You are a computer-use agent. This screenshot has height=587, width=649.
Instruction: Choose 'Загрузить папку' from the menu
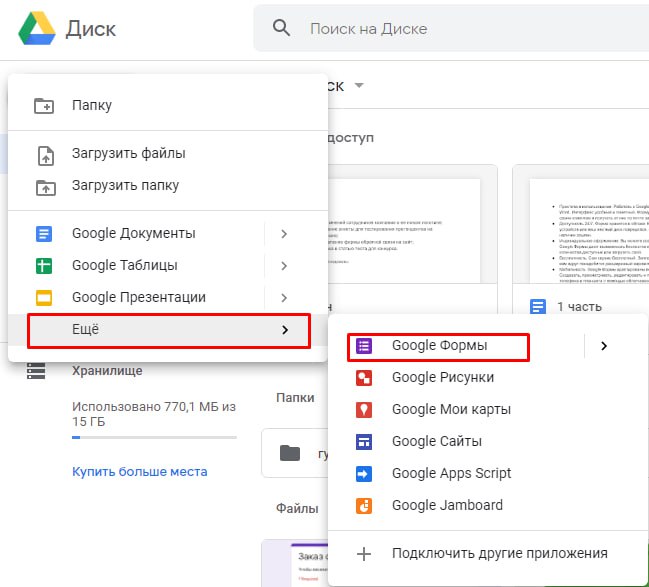[168, 185]
